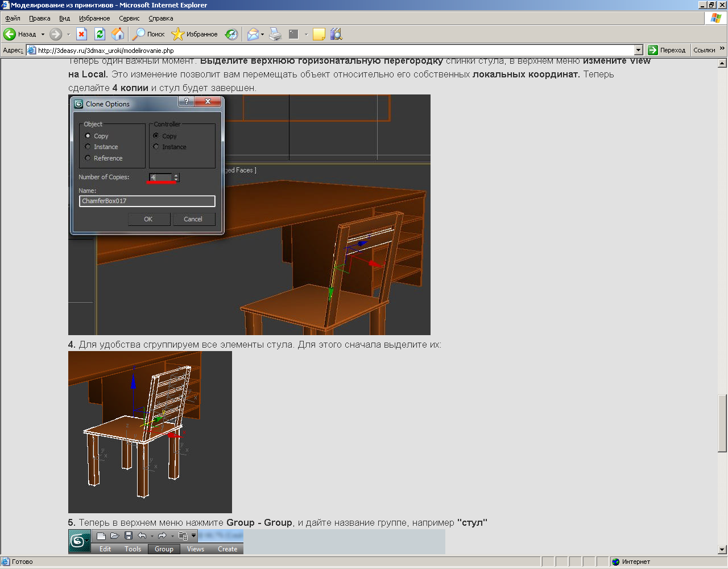Expand the Edit icon dropdown arrow
The image size is (728, 569).
tap(306, 34)
